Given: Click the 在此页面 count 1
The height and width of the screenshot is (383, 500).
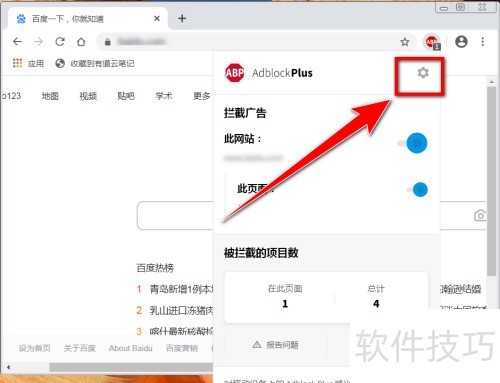Looking at the screenshot, I should tap(285, 304).
